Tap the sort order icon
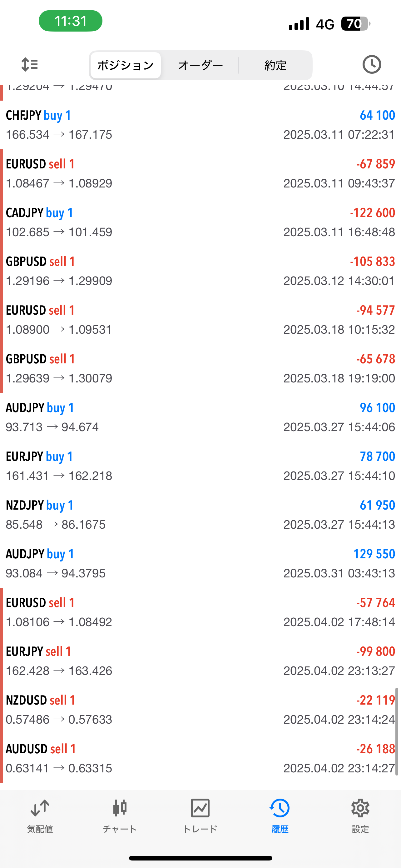This screenshot has width=401, height=868. click(29, 64)
